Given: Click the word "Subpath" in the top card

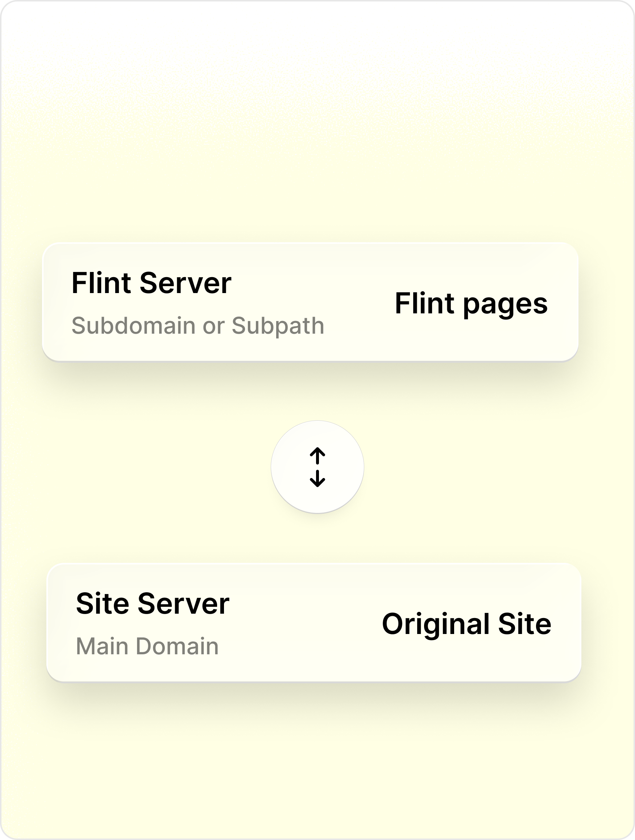Looking at the screenshot, I should (x=278, y=325).
